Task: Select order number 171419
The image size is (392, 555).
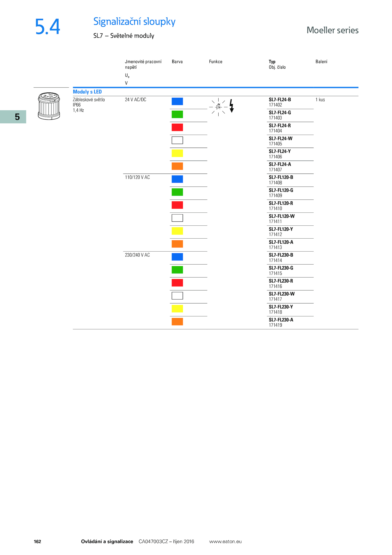Action: pyautogui.click(x=275, y=325)
